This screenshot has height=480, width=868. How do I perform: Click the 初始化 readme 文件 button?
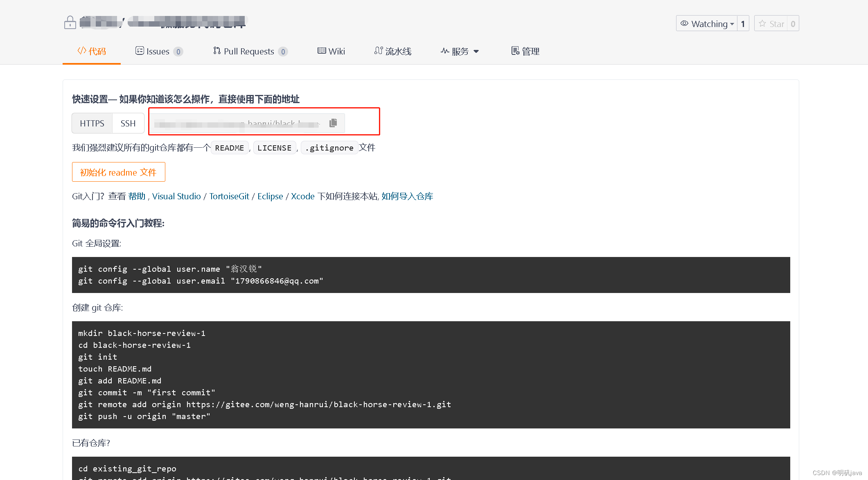(x=118, y=172)
